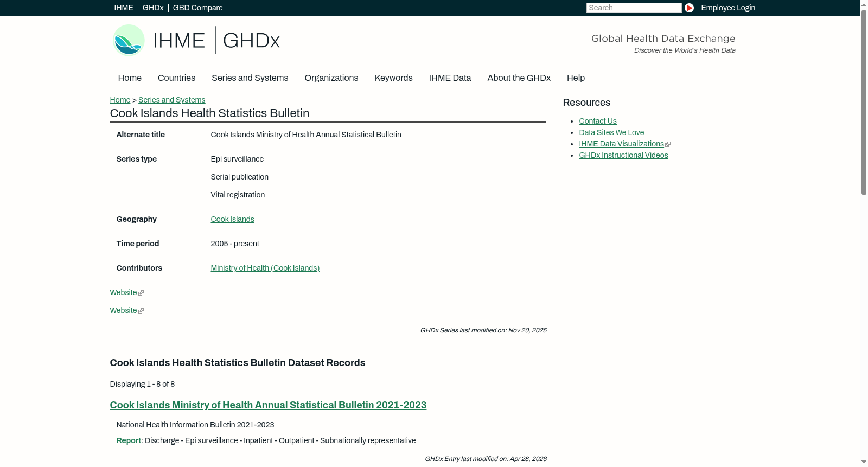
Task: Open Organizations menu
Action: (x=331, y=78)
